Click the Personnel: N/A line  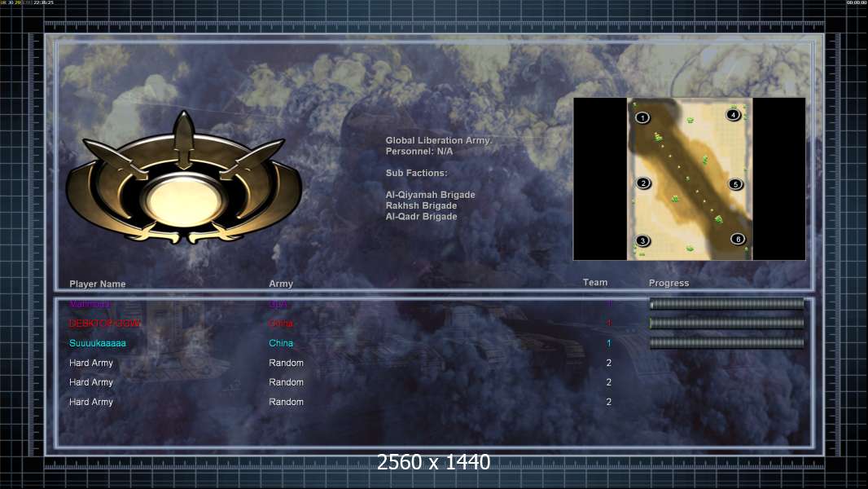click(419, 152)
